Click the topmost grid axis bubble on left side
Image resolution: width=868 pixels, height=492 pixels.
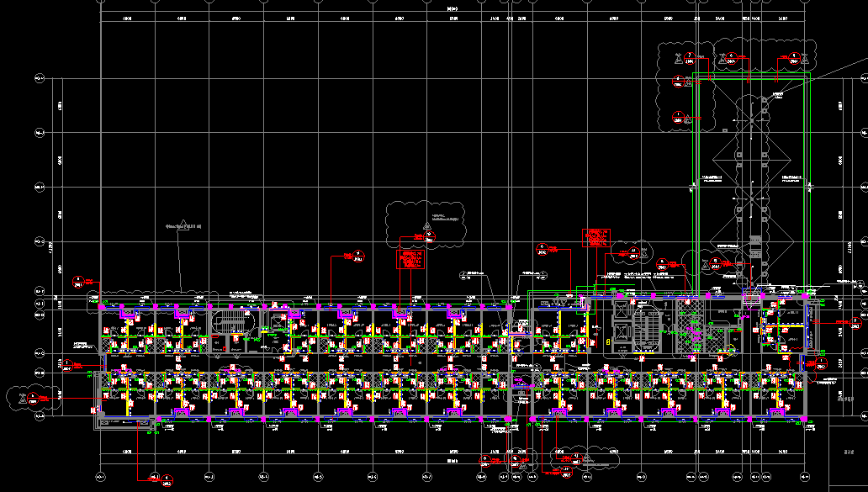tap(37, 78)
